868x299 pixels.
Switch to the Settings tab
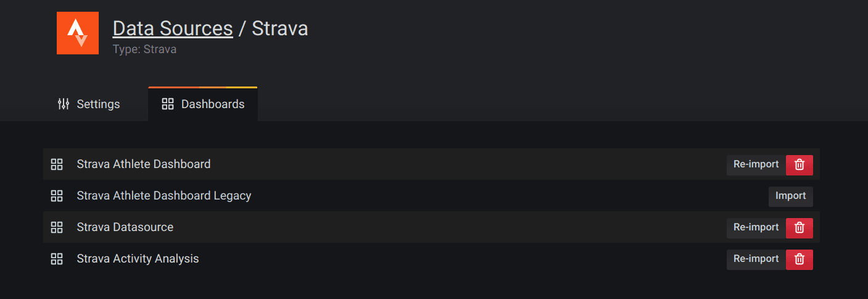tap(89, 104)
